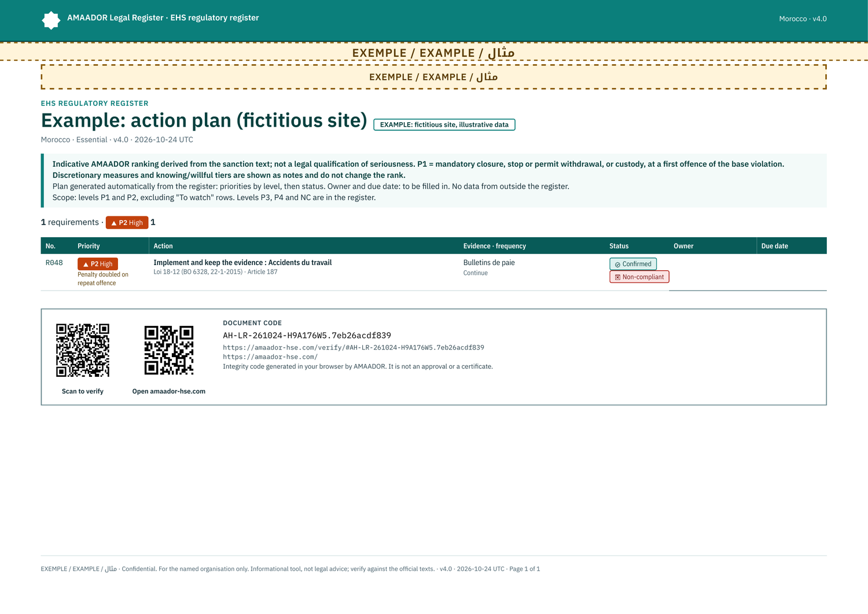Click the Confirmed status badge
This screenshot has width=868, height=614.
[633, 264]
